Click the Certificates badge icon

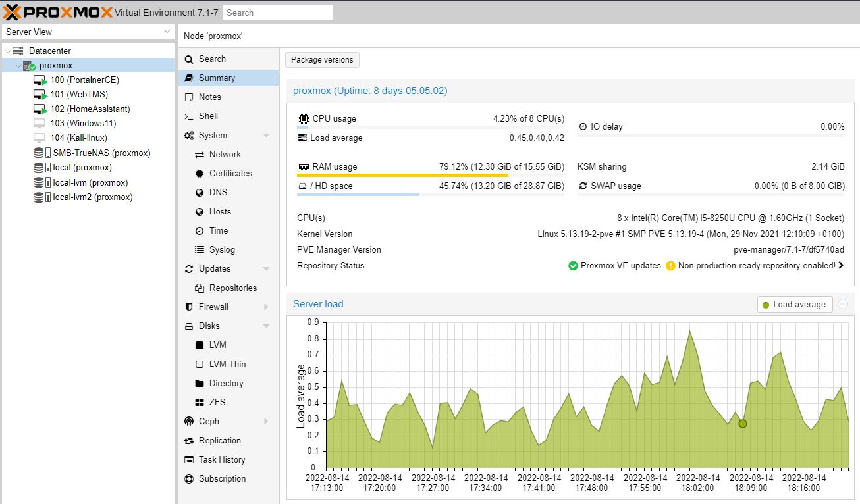tap(200, 173)
